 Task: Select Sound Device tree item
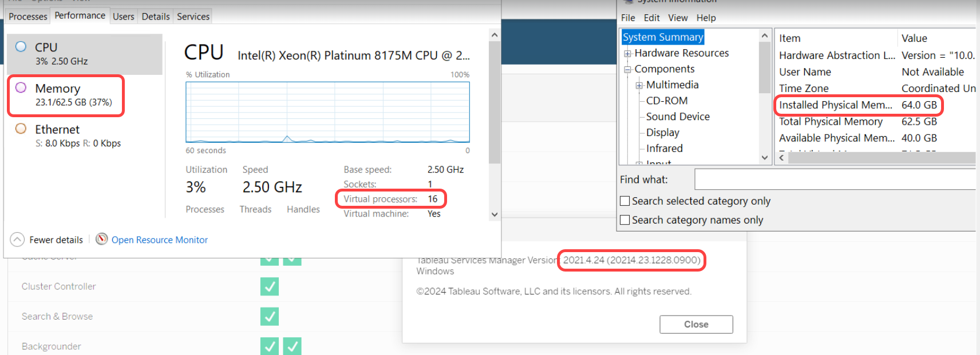(678, 117)
